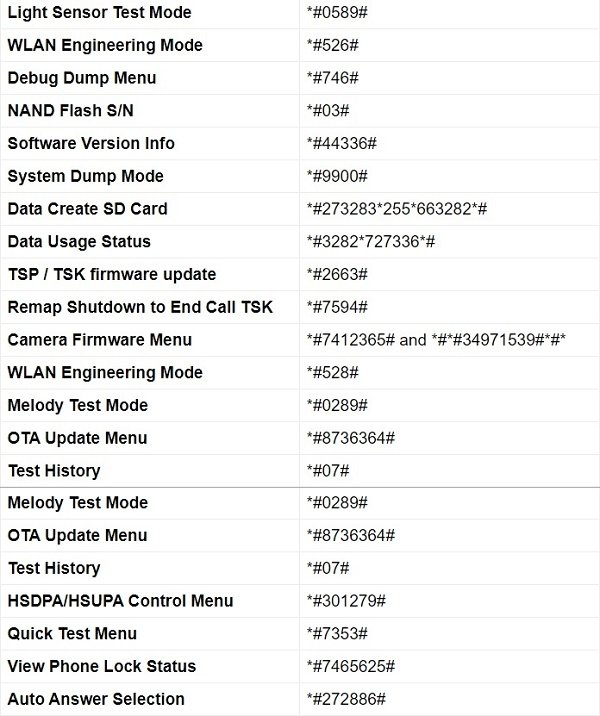Click the *#526# WLAN Engineering code

click(x=332, y=45)
